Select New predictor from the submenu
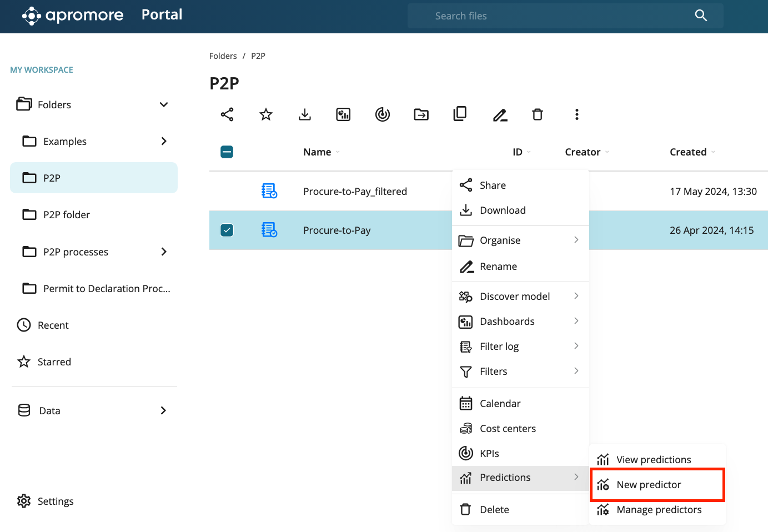This screenshot has width=768, height=532. (x=649, y=485)
